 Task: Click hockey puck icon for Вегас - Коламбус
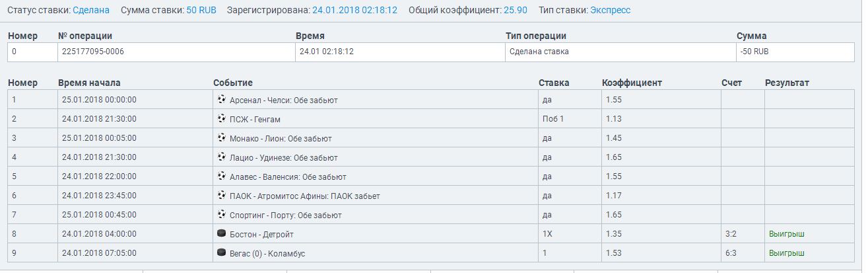coord(221,253)
